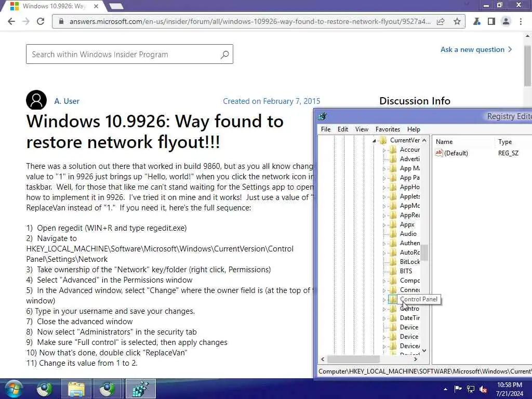The image size is (532, 399).
Task: Switch to Registry Editor taskbar icon
Action: (x=141, y=389)
